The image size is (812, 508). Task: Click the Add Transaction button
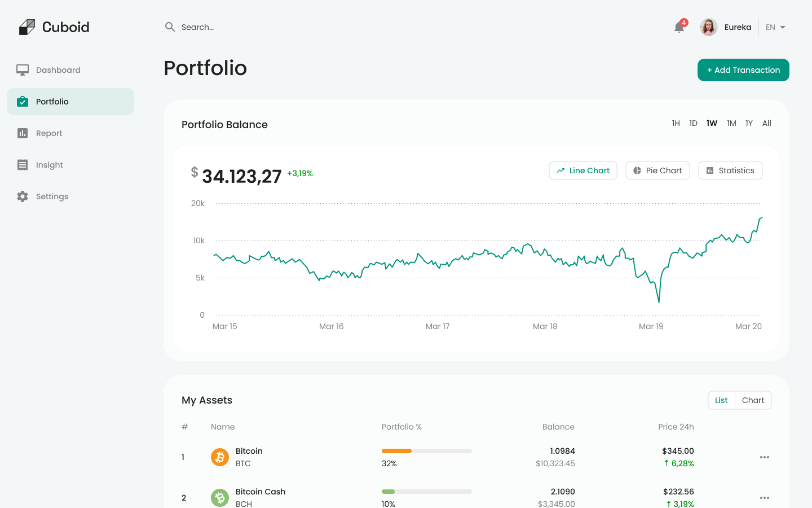point(743,69)
